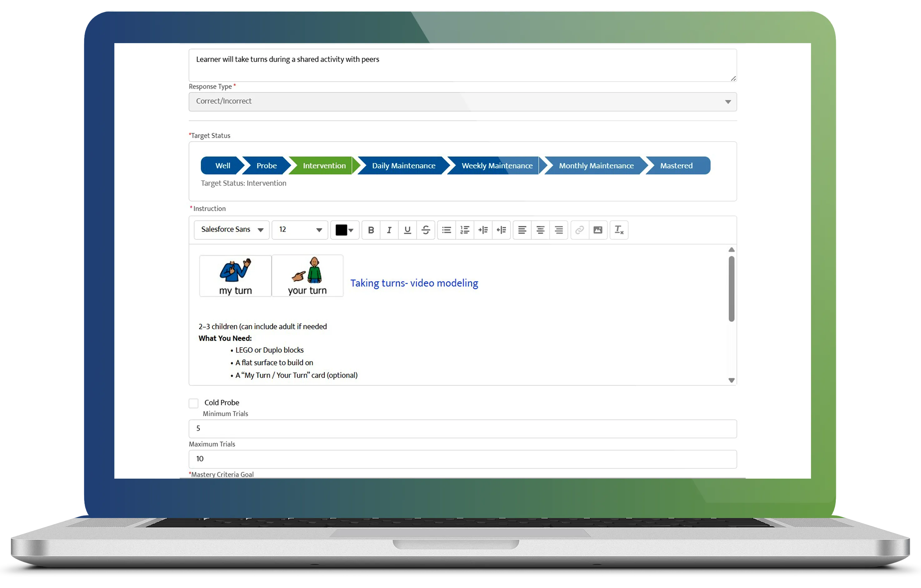Screen dimensions: 921x588
Task: Set target status to Daily Maintenance
Action: point(403,166)
